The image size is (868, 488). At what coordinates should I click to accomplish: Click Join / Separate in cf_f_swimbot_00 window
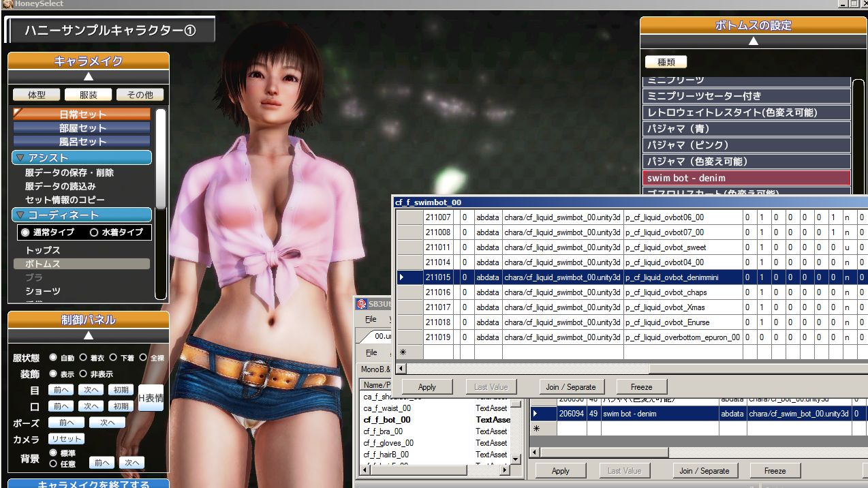570,386
